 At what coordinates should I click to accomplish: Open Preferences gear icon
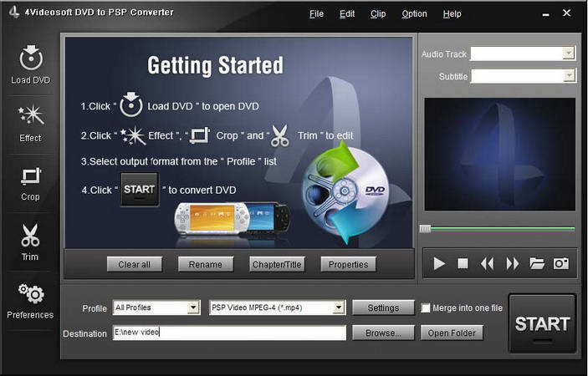point(31,301)
